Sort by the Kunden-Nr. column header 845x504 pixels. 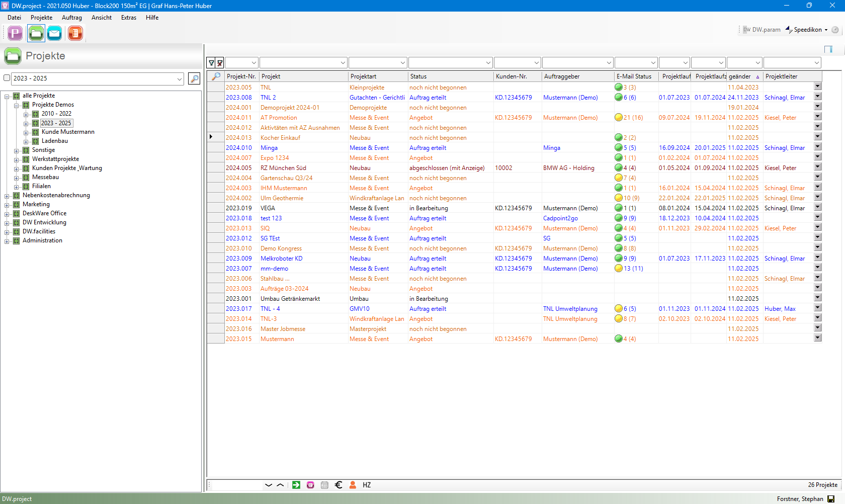click(518, 76)
